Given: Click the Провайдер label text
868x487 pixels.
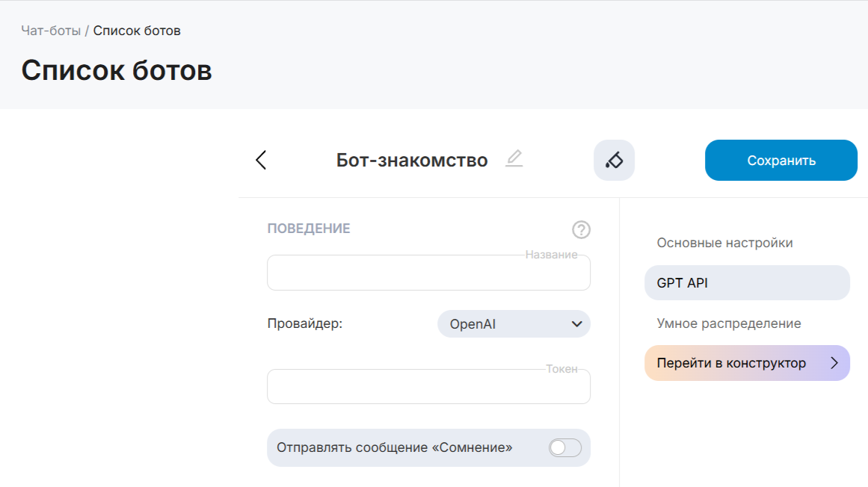Looking at the screenshot, I should pyautogui.click(x=304, y=323).
